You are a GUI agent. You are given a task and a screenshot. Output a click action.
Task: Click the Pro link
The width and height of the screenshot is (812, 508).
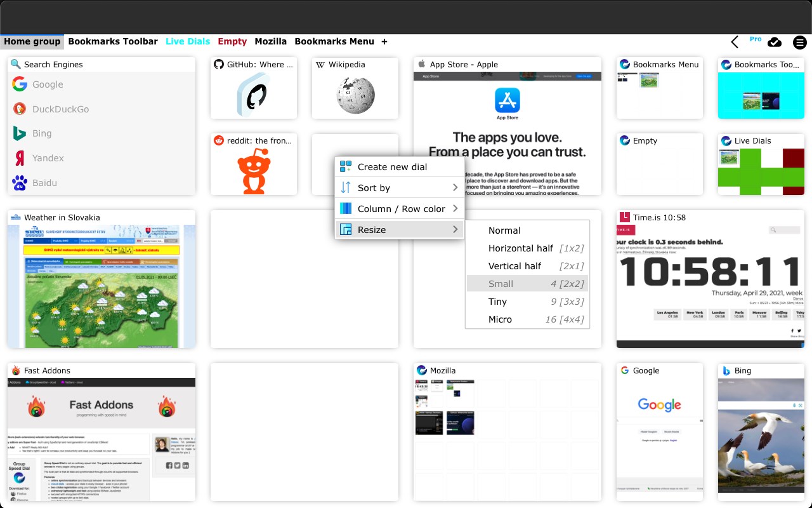(755, 38)
